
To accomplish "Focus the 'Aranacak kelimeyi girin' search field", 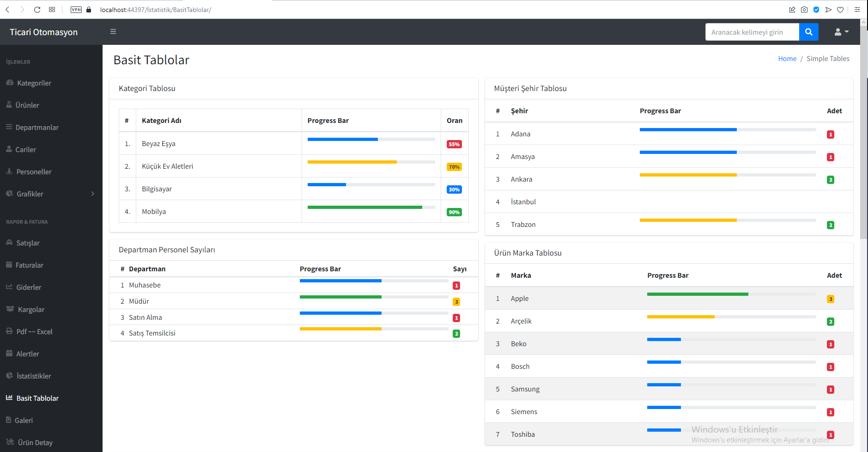I will 752,32.
